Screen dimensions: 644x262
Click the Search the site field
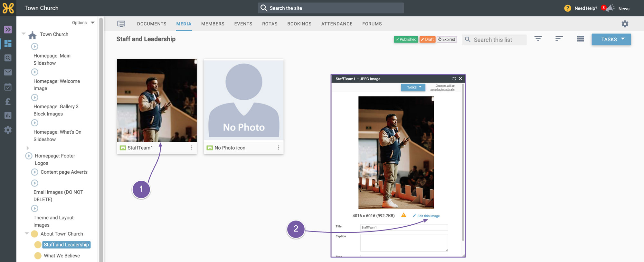[331, 8]
